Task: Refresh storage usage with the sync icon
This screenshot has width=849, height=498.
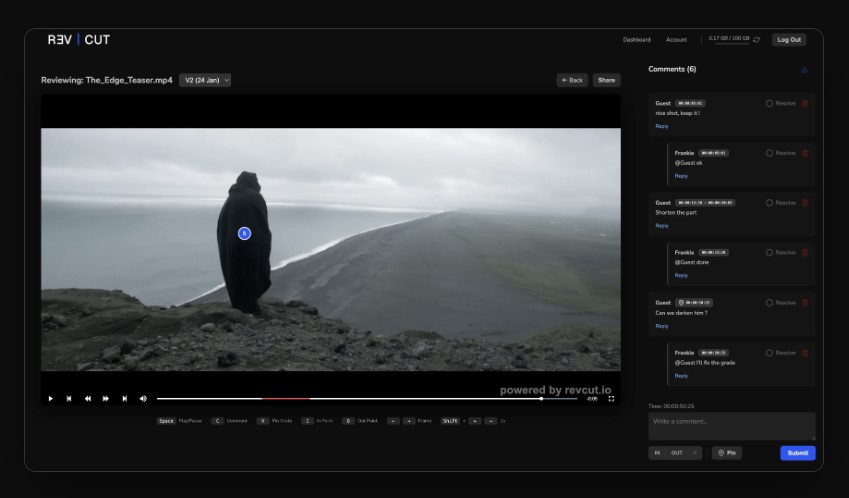Action: point(756,40)
